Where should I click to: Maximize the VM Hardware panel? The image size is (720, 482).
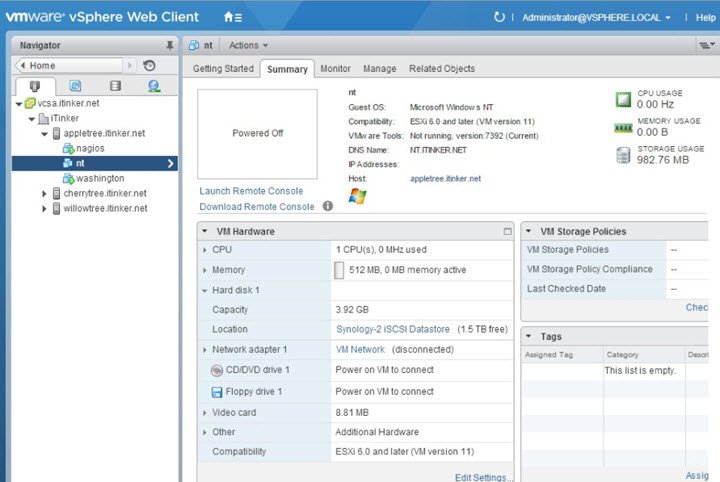point(507,231)
